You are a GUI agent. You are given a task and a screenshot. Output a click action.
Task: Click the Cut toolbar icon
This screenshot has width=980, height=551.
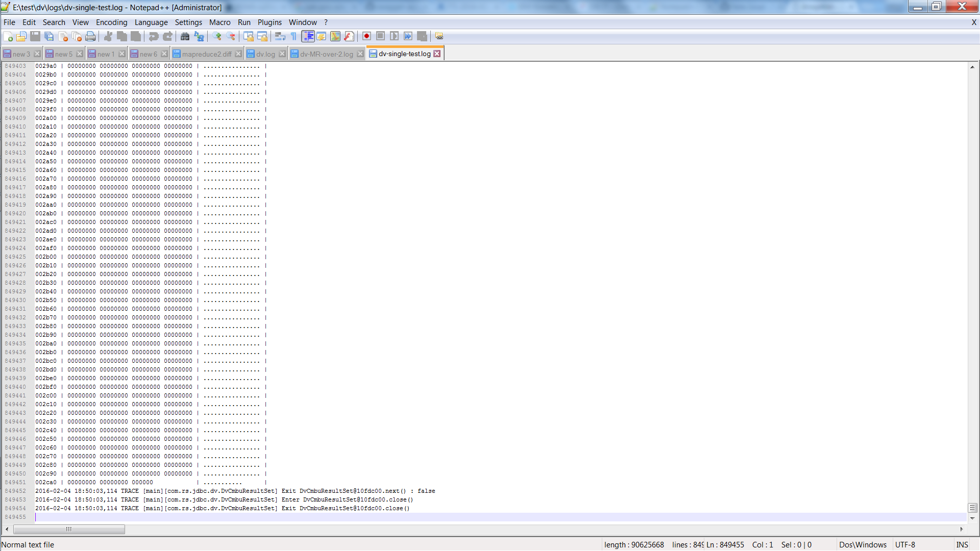click(108, 36)
